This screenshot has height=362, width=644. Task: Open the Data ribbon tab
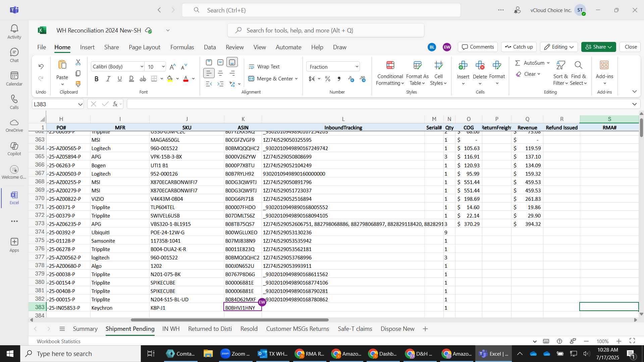[210, 47]
